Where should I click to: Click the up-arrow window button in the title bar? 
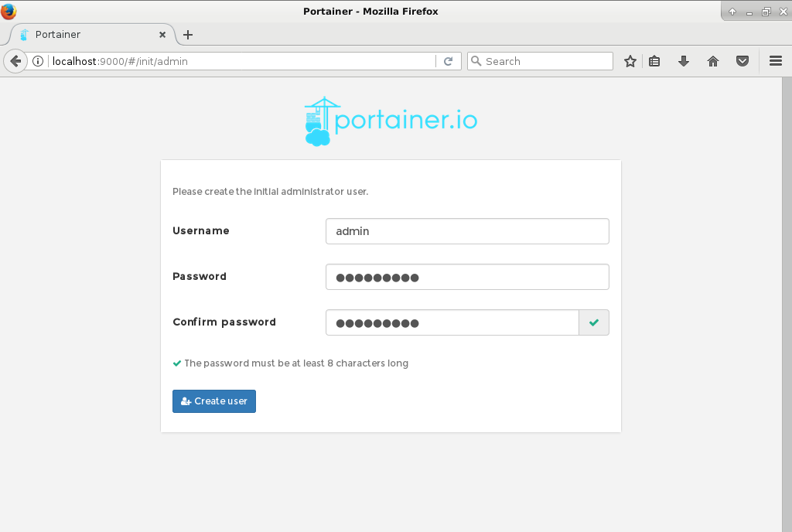[732, 12]
